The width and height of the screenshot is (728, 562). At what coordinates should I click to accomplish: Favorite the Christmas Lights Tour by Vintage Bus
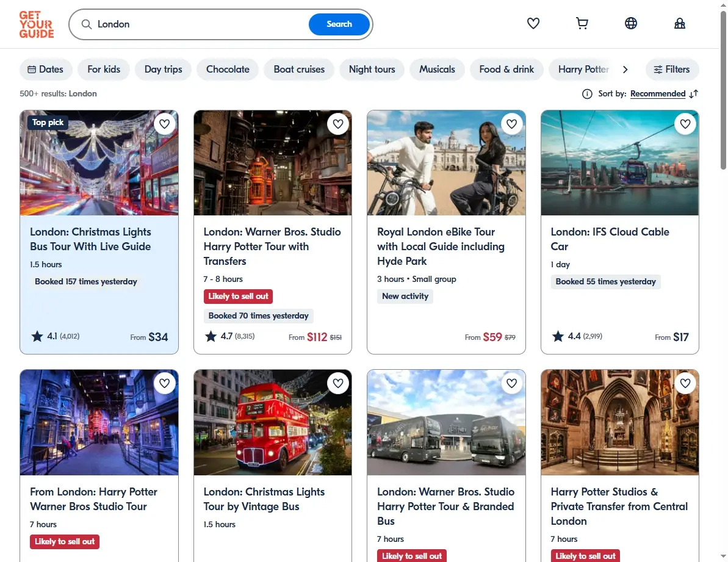338,383
